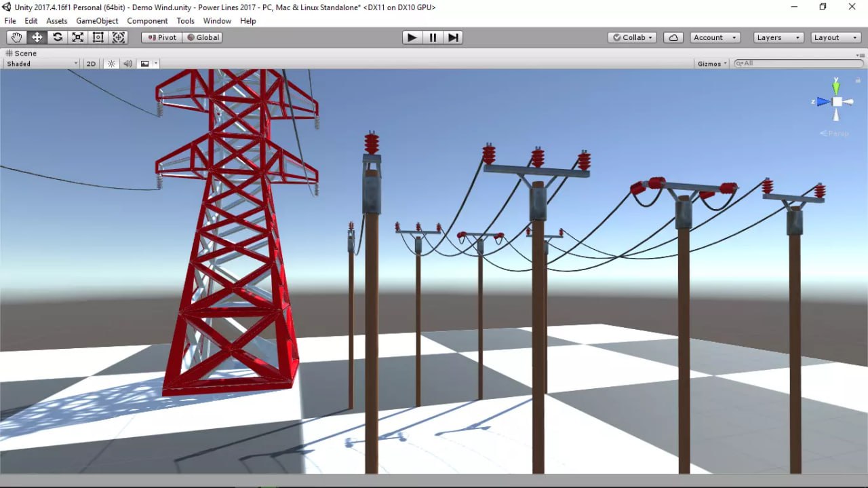The width and height of the screenshot is (868, 488).
Task: Select the Rect tool
Action: point(98,37)
